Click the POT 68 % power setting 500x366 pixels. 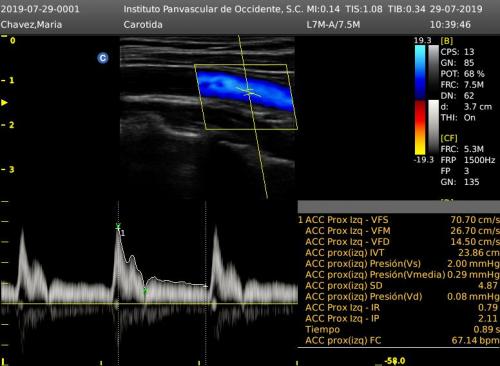point(462,74)
